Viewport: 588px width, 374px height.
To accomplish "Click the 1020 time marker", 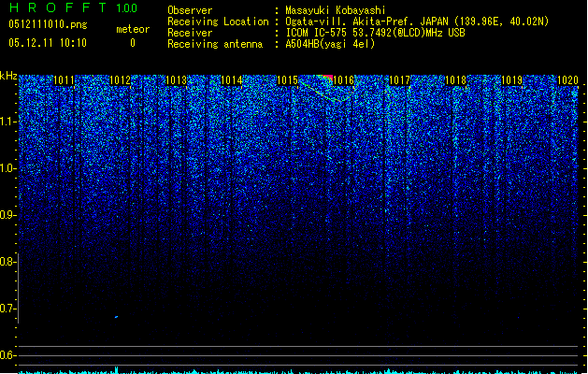I will tap(567, 80).
